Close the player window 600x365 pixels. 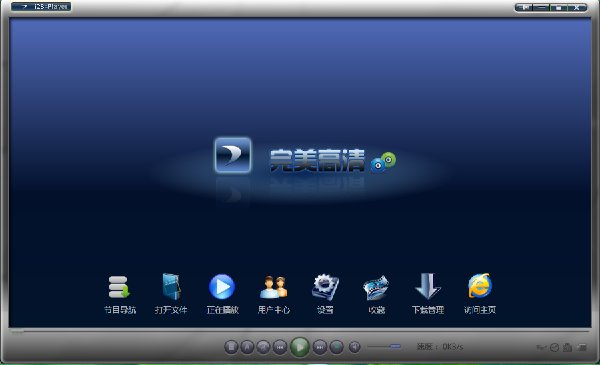pyautogui.click(x=577, y=7)
